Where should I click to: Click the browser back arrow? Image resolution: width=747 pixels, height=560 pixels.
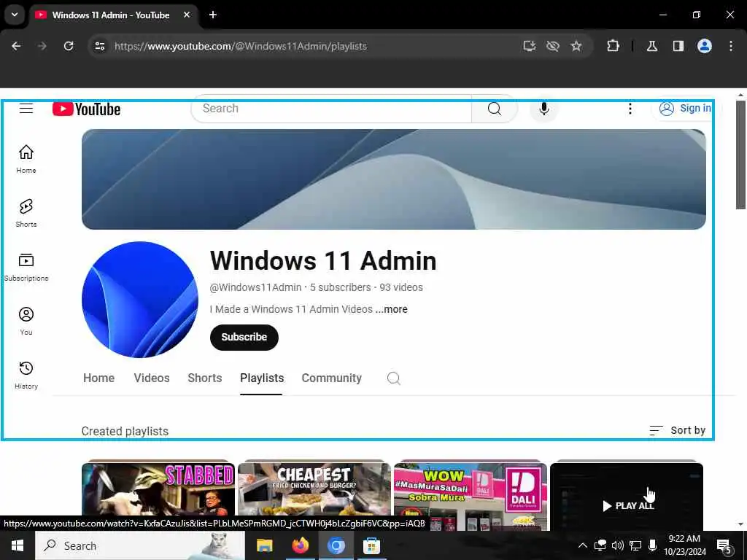point(16,46)
